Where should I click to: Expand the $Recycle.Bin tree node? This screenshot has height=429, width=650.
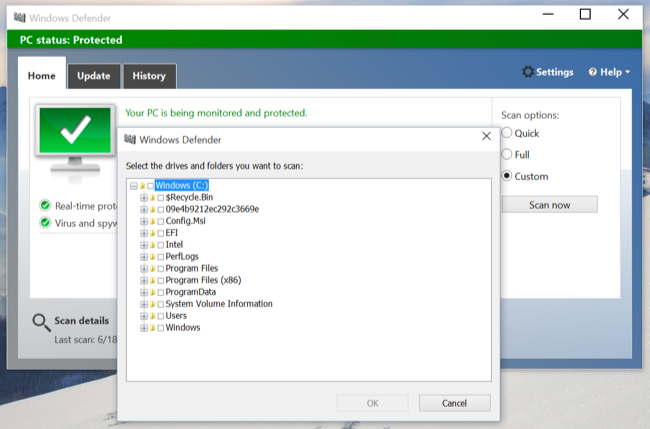[144, 198]
